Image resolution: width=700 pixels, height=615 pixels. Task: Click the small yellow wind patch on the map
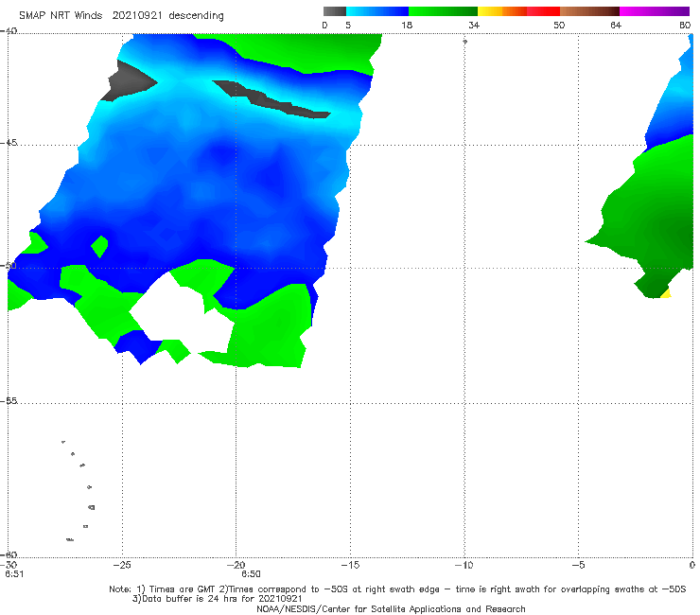pyautogui.click(x=666, y=293)
